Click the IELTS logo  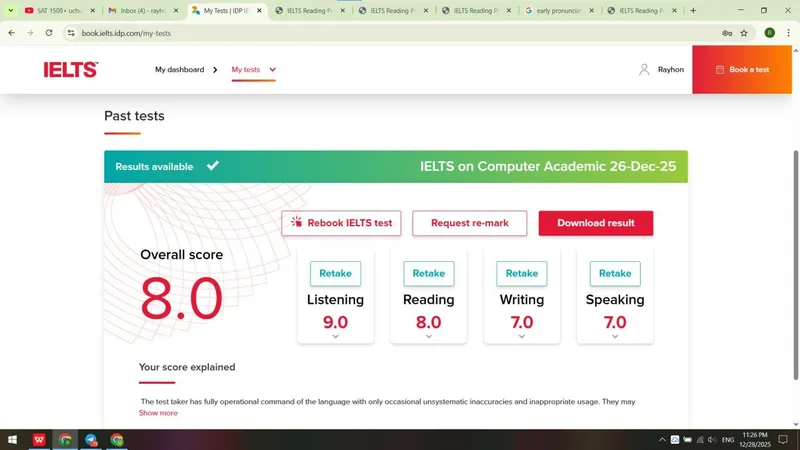(x=70, y=69)
